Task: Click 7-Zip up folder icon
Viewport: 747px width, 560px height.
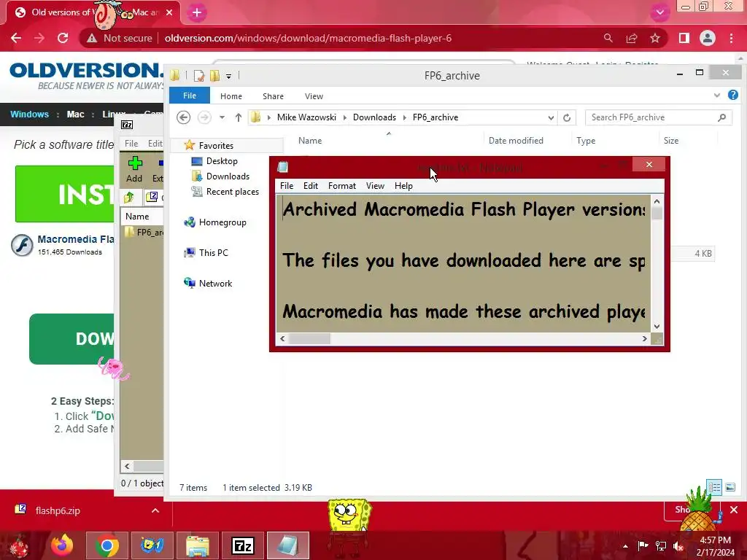Action: tap(129, 197)
